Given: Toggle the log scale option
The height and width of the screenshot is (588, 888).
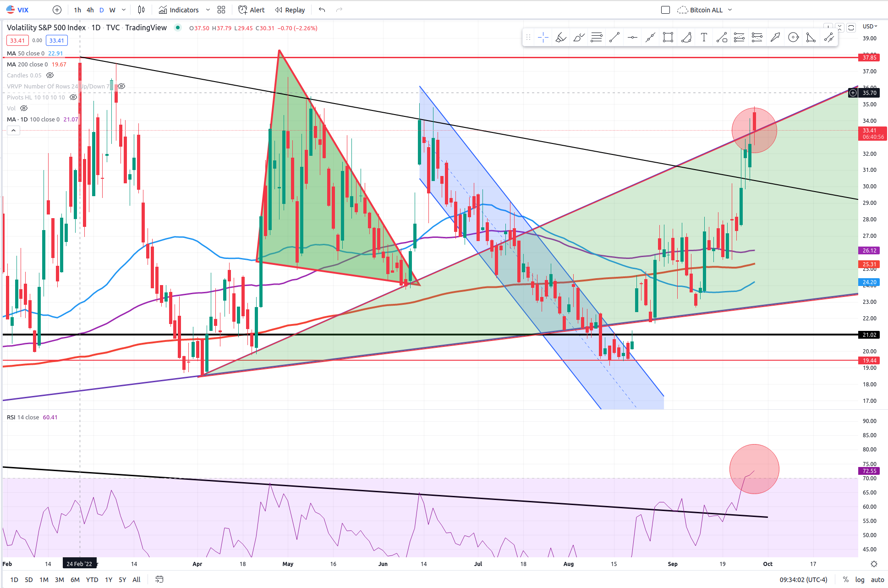Looking at the screenshot, I should [860, 580].
